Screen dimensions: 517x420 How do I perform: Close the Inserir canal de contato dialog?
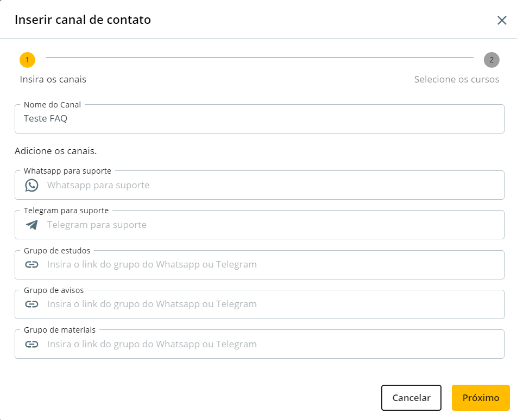[x=502, y=20]
